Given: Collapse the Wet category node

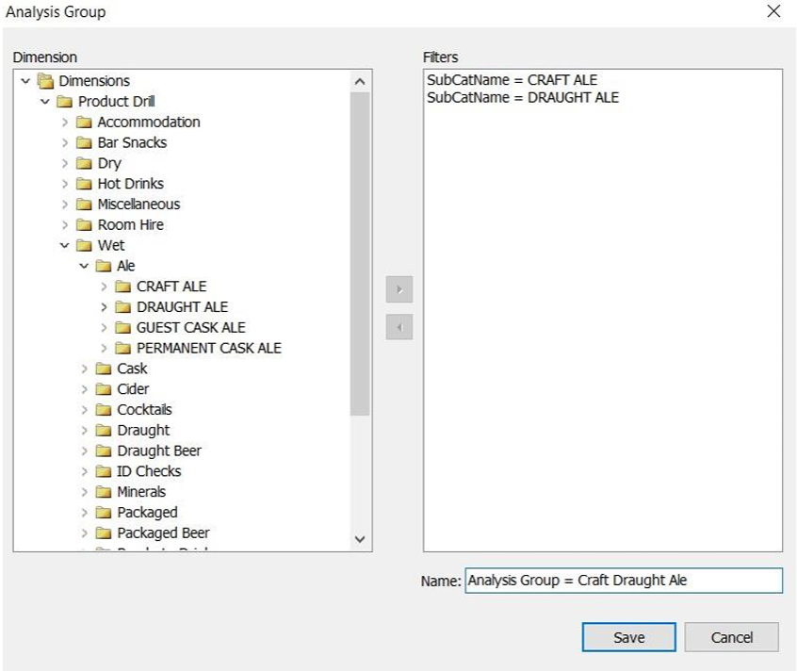Looking at the screenshot, I should point(64,246).
